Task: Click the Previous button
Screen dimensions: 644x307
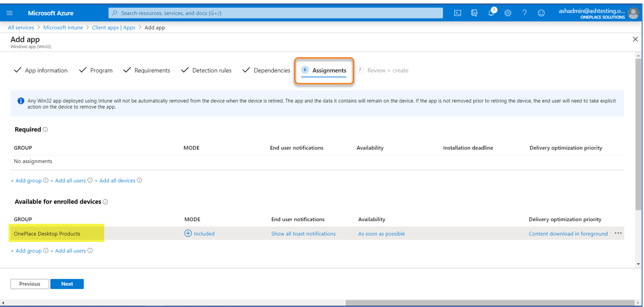Action: (30, 284)
